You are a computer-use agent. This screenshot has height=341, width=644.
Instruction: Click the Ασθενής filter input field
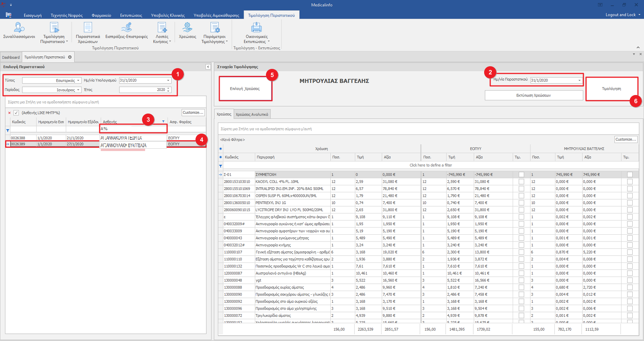[x=133, y=129]
